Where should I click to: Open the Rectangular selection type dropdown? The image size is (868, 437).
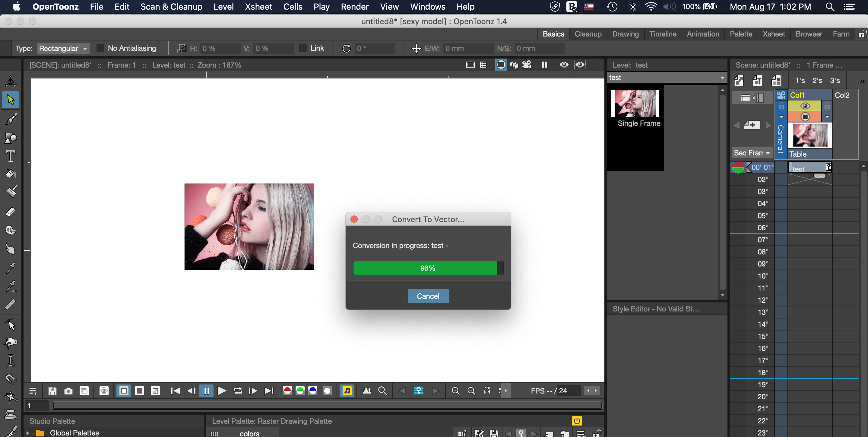point(63,48)
